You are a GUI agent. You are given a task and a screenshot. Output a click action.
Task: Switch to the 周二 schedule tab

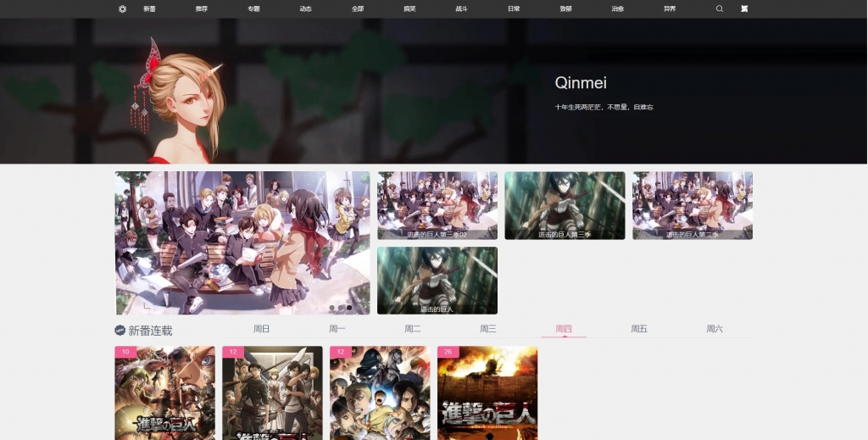tap(413, 329)
